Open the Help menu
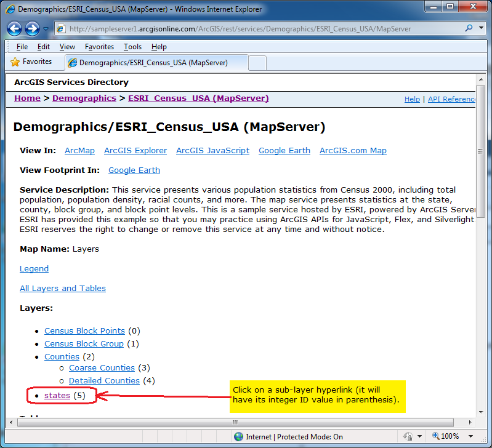 coord(159,47)
